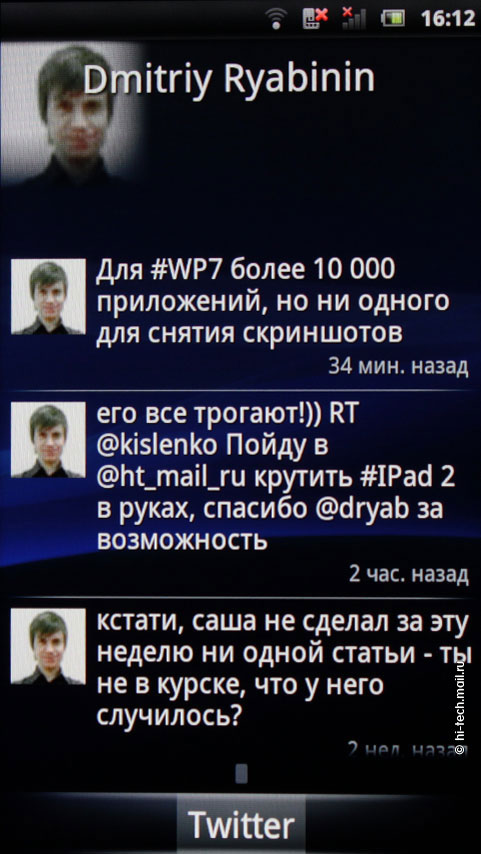Open the large Dmitriy Ryabinin profile photo
This screenshot has width=481, height=854.
tap(74, 113)
